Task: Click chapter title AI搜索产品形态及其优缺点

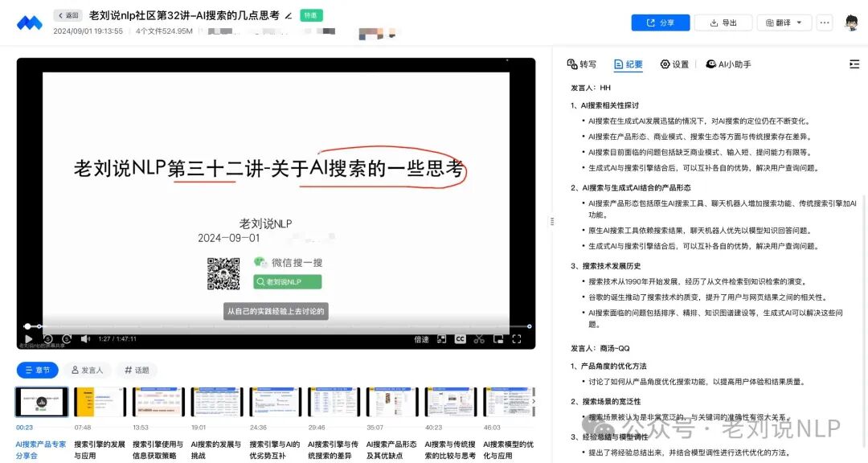Action: point(391,449)
